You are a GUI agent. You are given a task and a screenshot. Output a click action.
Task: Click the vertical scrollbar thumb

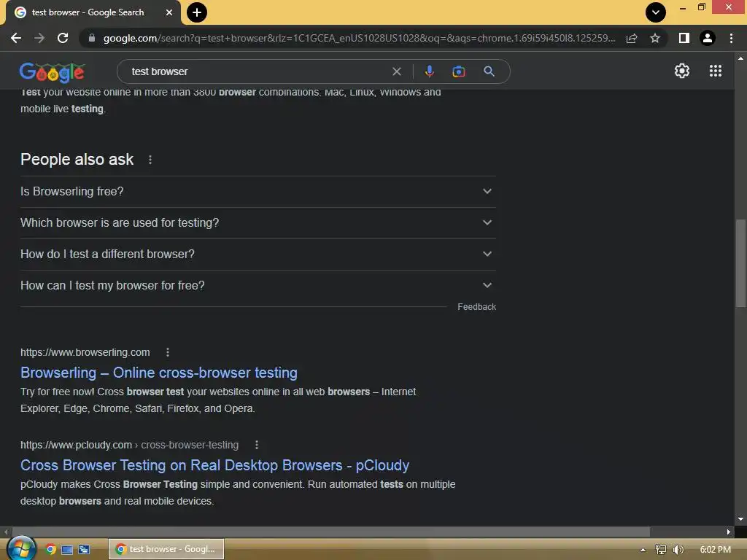tap(740, 262)
